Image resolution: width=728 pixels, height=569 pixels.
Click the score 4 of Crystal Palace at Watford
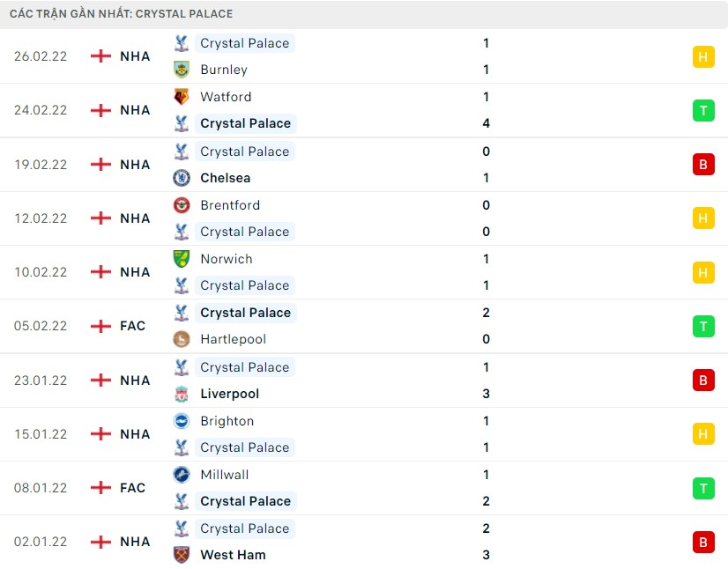coord(486,123)
